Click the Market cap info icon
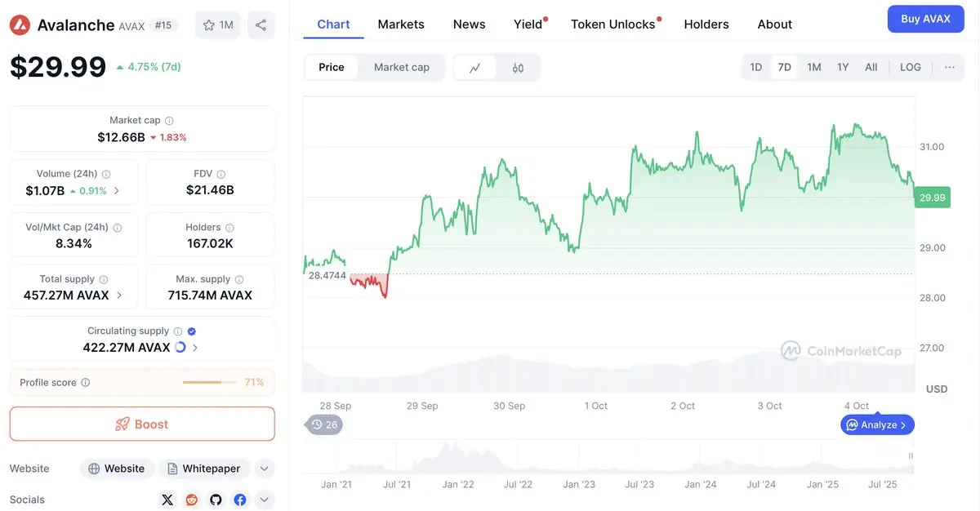Viewport: 980px width, 511px height. [169, 121]
